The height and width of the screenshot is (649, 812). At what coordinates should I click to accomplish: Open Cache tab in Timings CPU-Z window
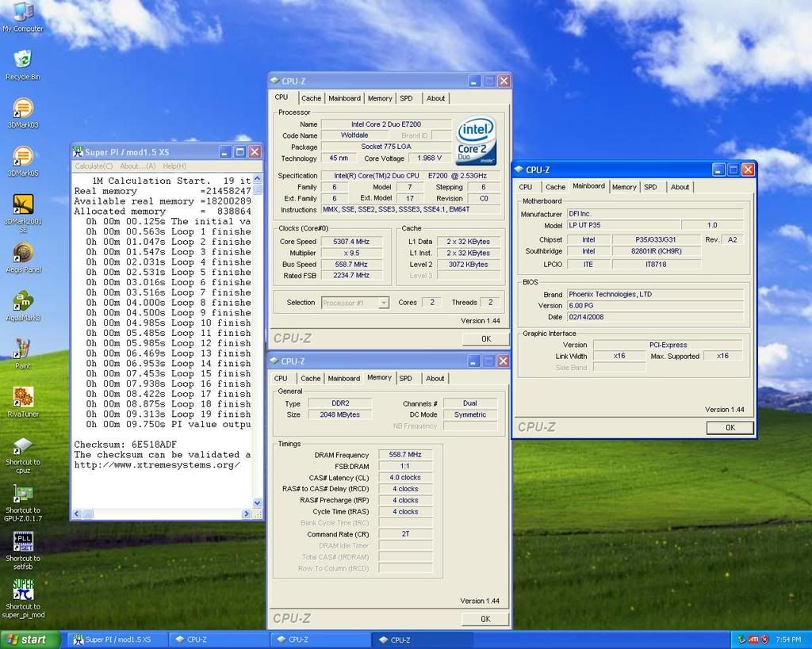(311, 378)
